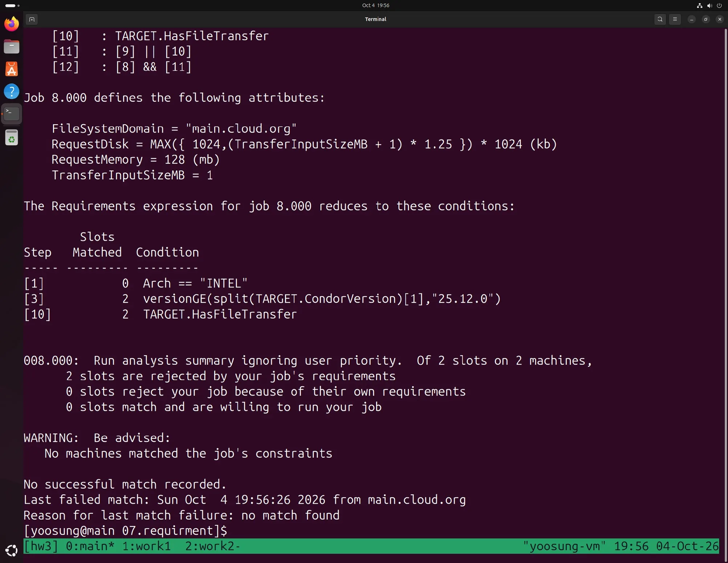The height and width of the screenshot is (563, 728).
Task: Click "No machines matched the job's constraints"
Action: point(188,453)
